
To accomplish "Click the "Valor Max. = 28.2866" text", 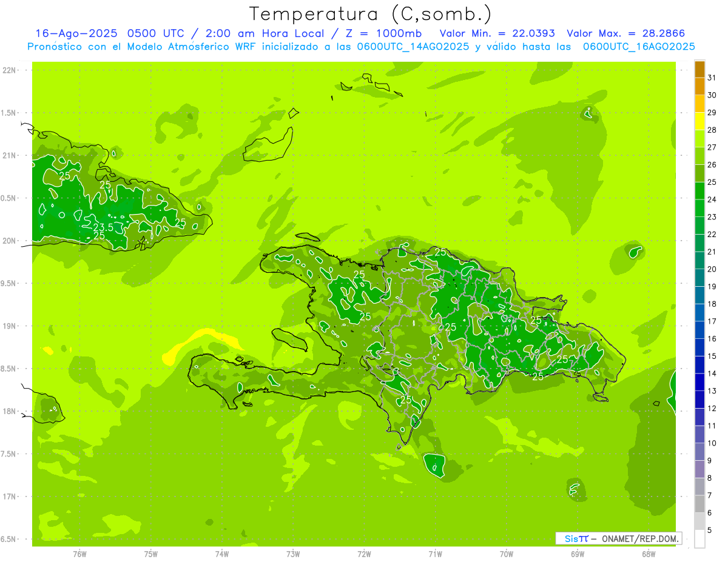I will [x=625, y=33].
